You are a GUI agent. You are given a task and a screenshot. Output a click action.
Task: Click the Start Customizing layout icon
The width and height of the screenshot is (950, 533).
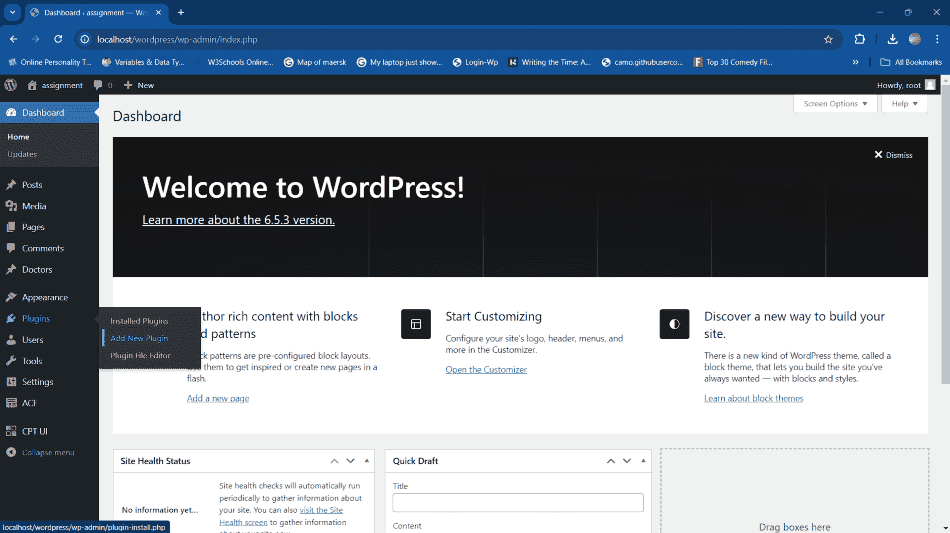[416, 324]
